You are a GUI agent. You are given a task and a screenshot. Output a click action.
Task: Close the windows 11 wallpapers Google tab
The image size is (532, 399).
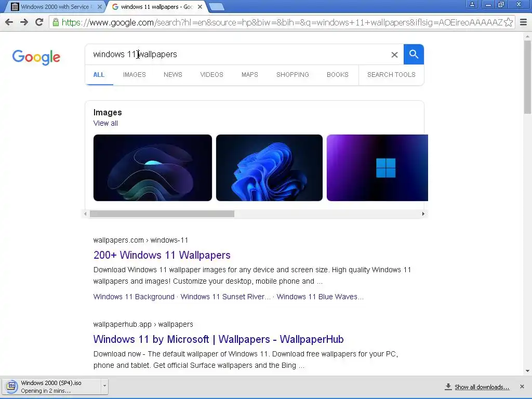click(200, 7)
